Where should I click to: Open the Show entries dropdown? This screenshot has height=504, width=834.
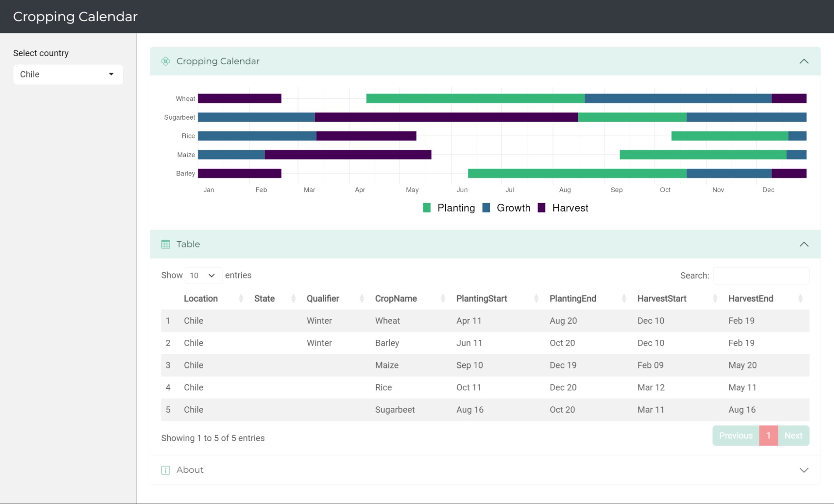pyautogui.click(x=204, y=275)
